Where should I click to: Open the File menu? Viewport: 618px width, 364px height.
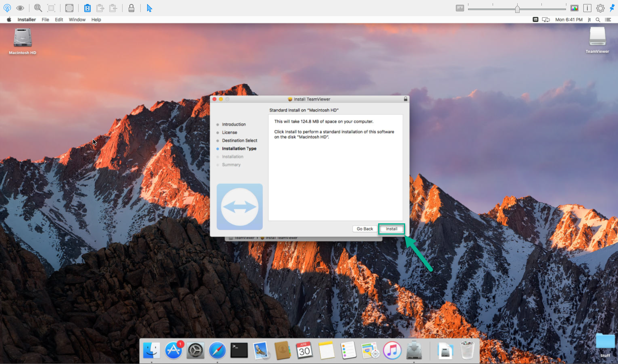46,19
